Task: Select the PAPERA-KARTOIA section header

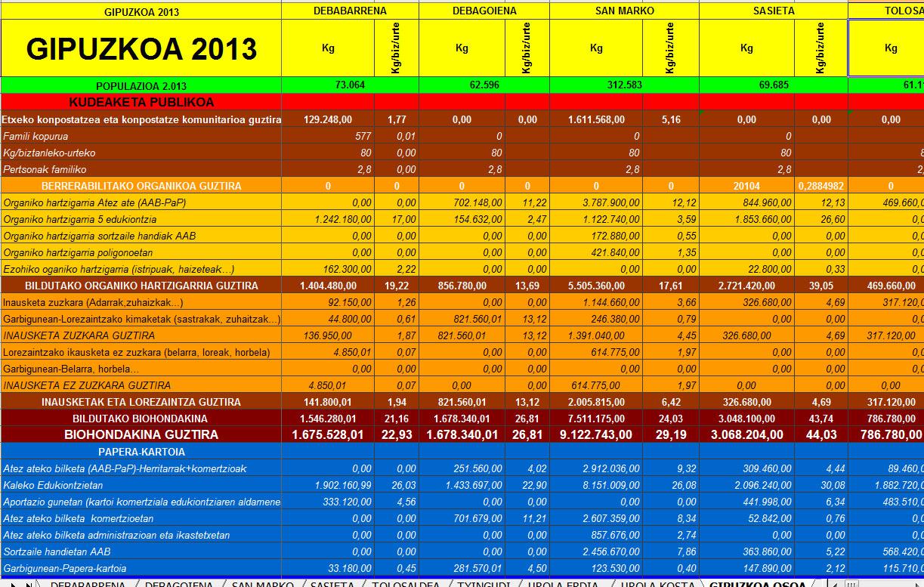Action: (x=141, y=452)
